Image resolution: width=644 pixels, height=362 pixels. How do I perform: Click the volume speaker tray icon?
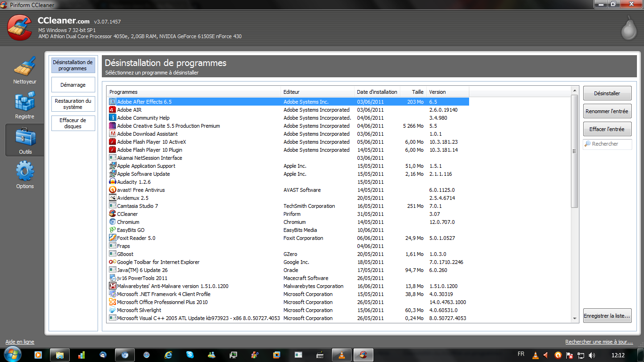pos(592,355)
